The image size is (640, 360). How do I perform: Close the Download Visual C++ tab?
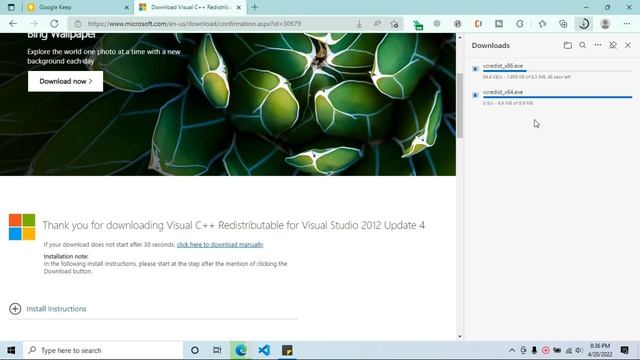click(239, 7)
